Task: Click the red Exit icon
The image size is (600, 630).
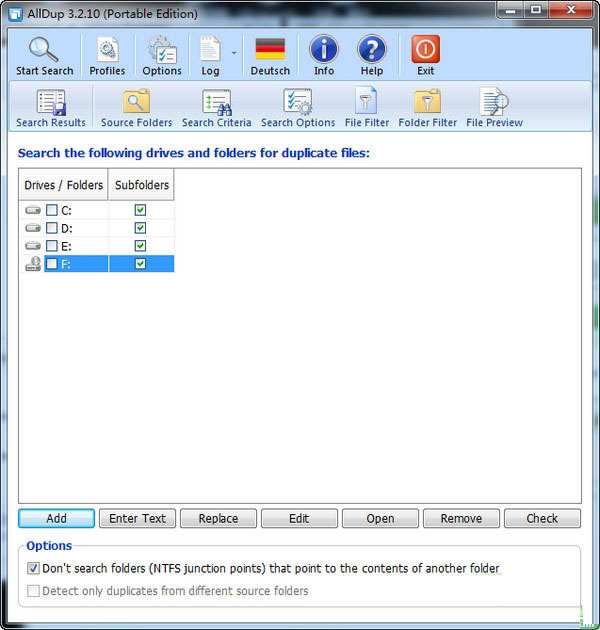Action: click(x=426, y=50)
